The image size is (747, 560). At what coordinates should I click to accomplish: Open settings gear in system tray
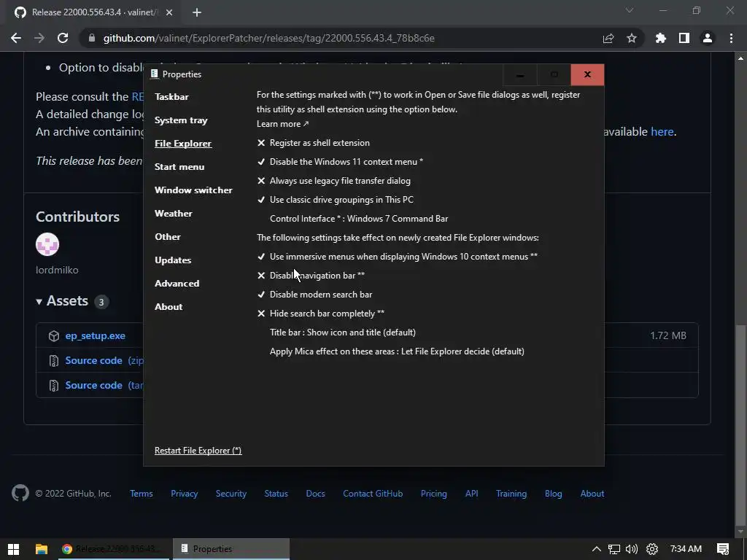point(652,549)
